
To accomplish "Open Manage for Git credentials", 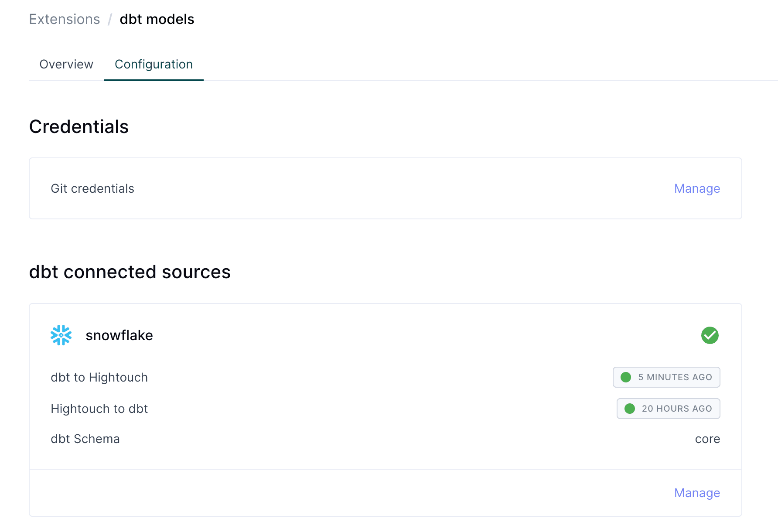I will pos(696,188).
